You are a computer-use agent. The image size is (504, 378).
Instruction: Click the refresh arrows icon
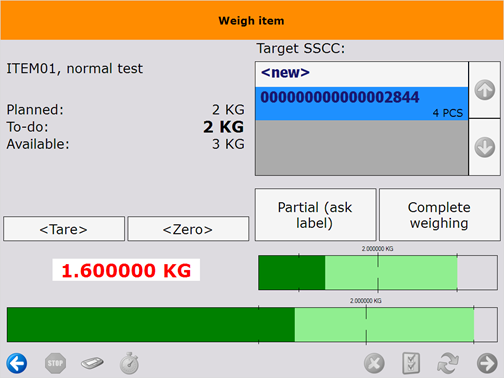click(x=448, y=363)
